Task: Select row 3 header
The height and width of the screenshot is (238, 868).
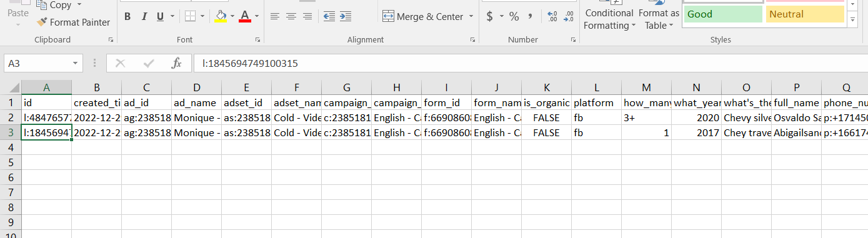Action: (11, 132)
